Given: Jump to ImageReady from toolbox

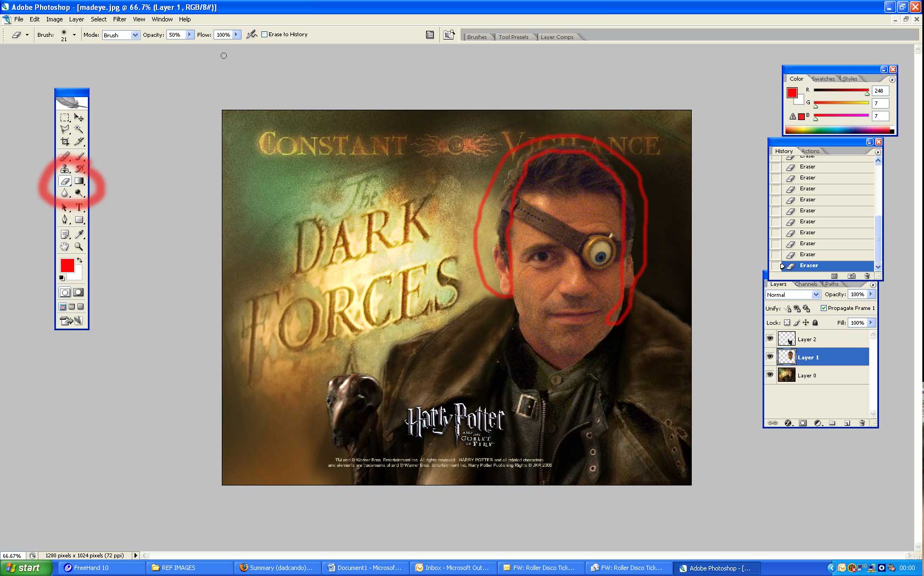Looking at the screenshot, I should pos(71,321).
